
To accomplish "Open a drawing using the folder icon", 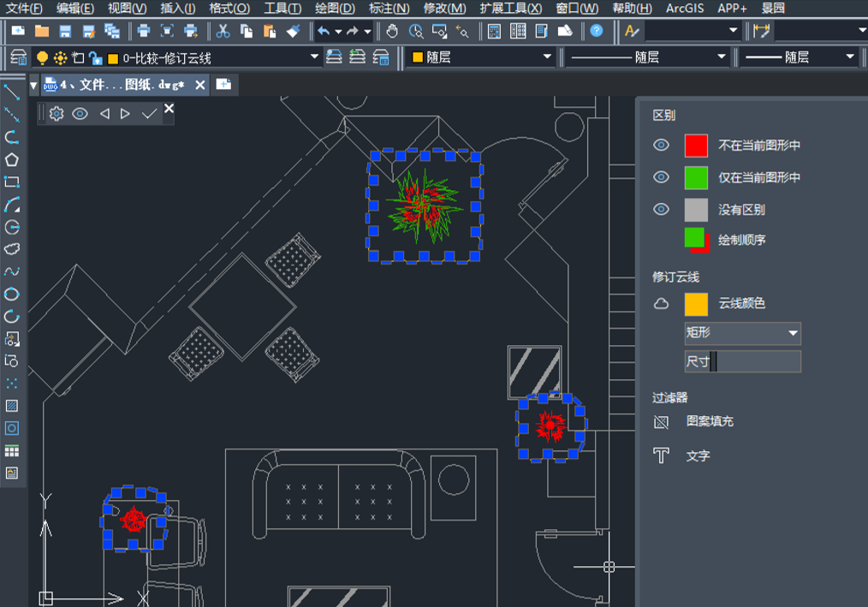I will (42, 31).
